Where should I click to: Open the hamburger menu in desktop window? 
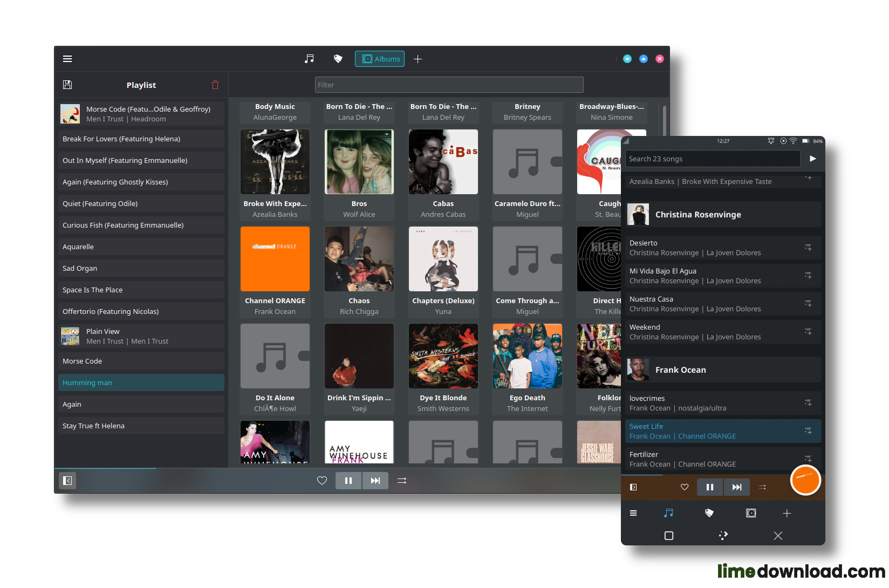click(67, 59)
